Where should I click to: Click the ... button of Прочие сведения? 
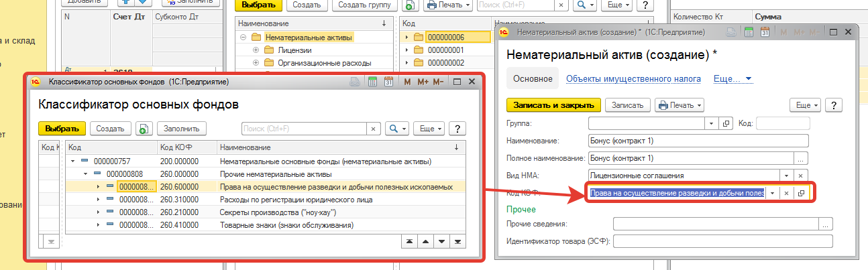pos(826,224)
